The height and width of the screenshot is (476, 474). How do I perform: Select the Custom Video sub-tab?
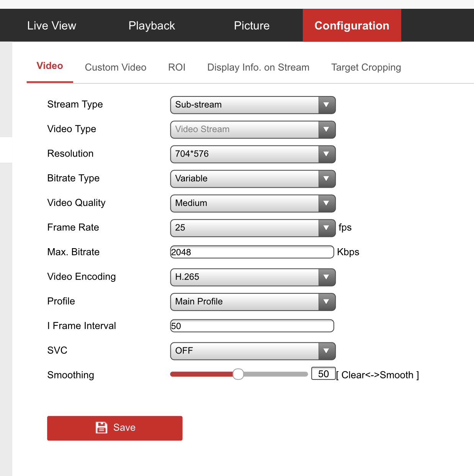coord(116,67)
